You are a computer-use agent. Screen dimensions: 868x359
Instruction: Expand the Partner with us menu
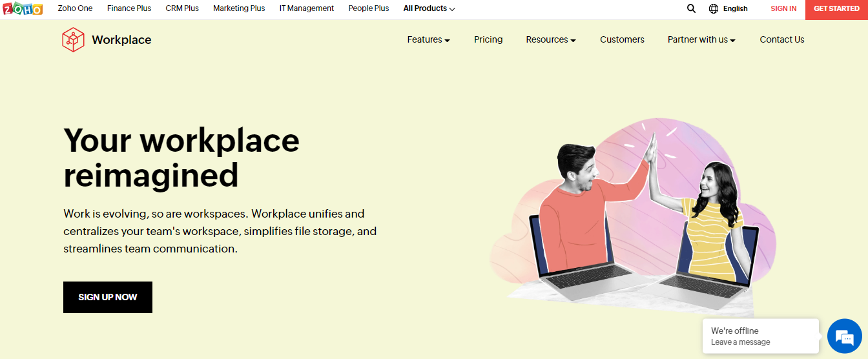click(701, 39)
